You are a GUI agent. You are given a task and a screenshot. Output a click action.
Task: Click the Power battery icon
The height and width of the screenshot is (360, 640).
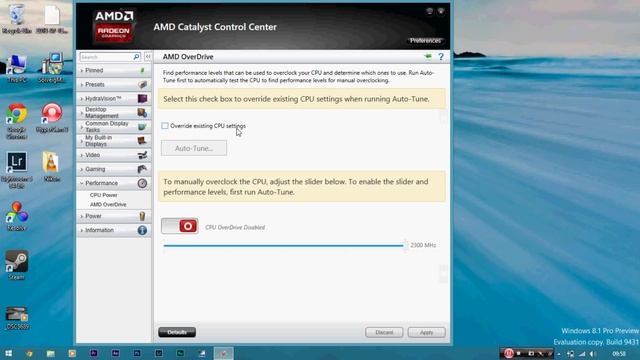(142, 216)
